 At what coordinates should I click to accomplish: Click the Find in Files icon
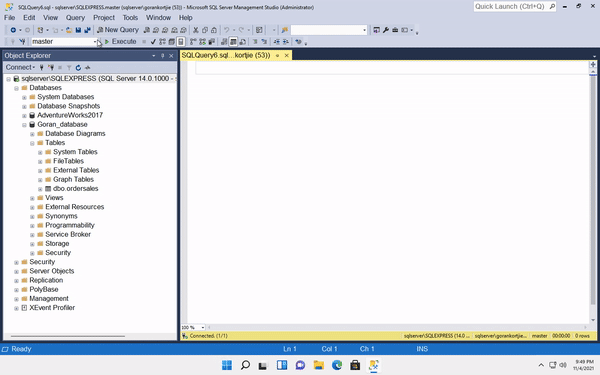pos(285,30)
